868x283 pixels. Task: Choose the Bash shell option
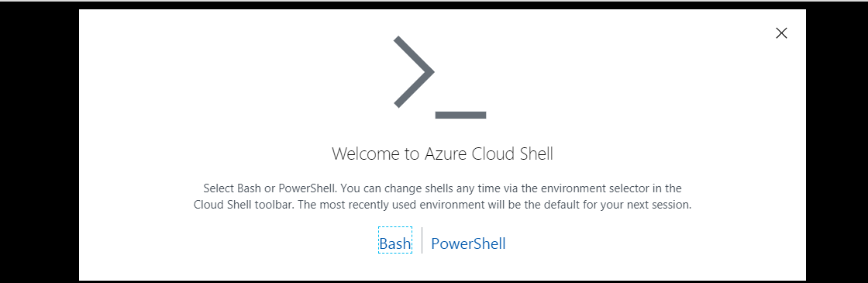tap(394, 243)
